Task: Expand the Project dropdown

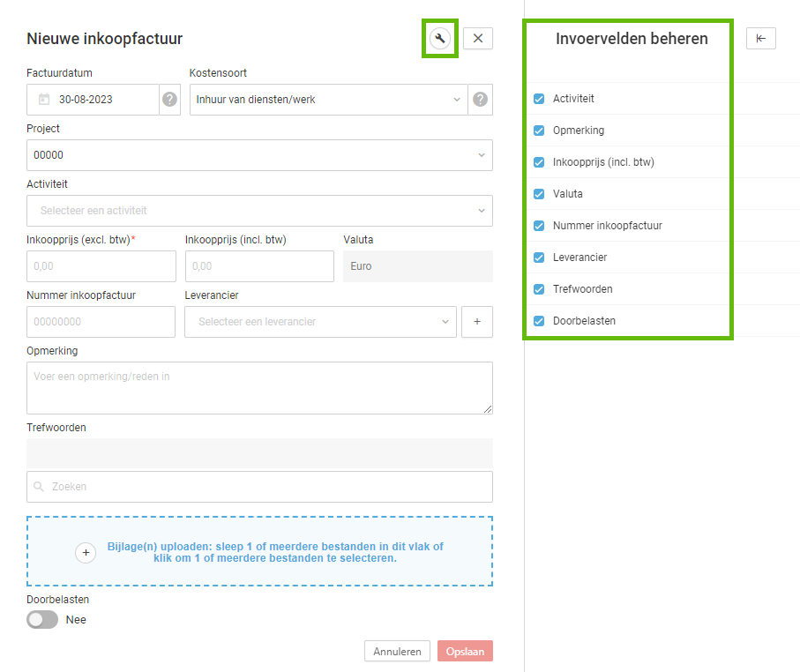Action: [x=259, y=155]
